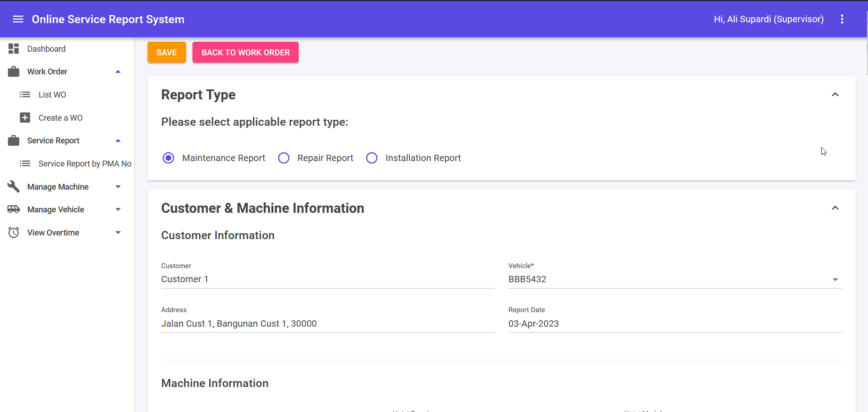Image resolution: width=868 pixels, height=412 pixels.
Task: Collapse Customer & Machine Information panel chevron
Action: coord(835,208)
